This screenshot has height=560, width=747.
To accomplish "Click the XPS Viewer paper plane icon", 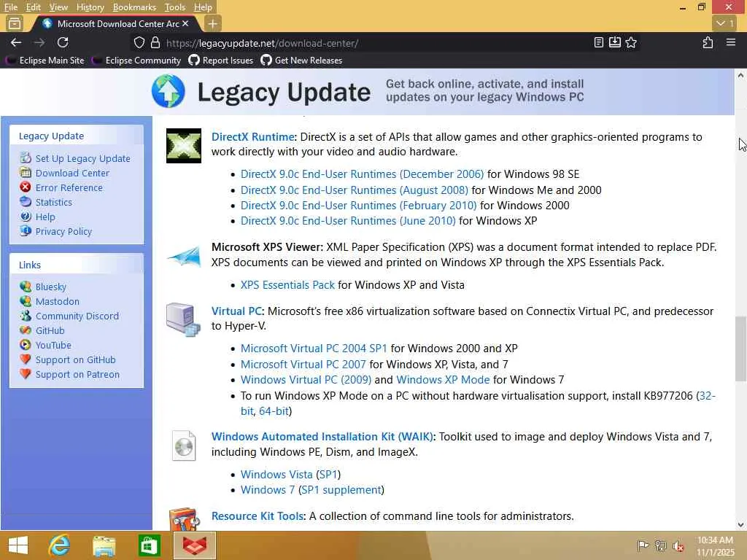I will click(184, 256).
